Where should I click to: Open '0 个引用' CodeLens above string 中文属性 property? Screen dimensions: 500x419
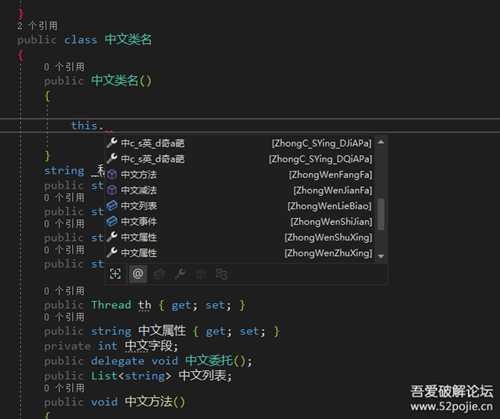click(64, 317)
